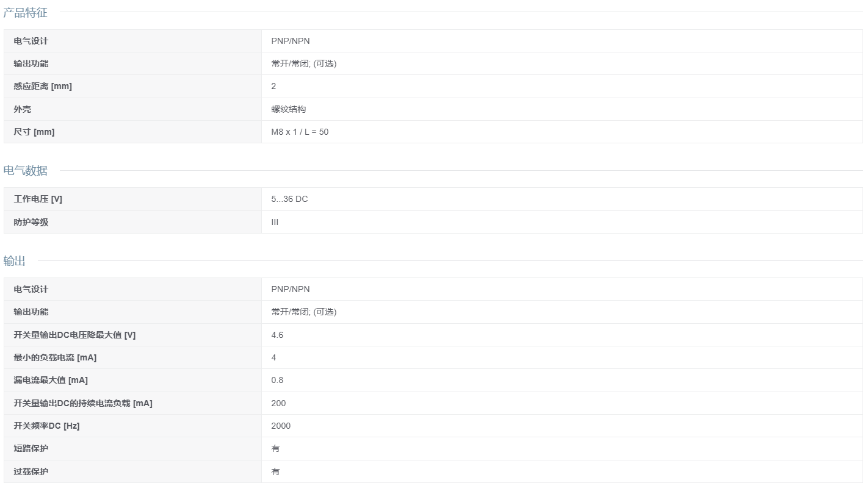The height and width of the screenshot is (494, 868).
Task: Select the 短路保护 row label
Action: point(31,448)
